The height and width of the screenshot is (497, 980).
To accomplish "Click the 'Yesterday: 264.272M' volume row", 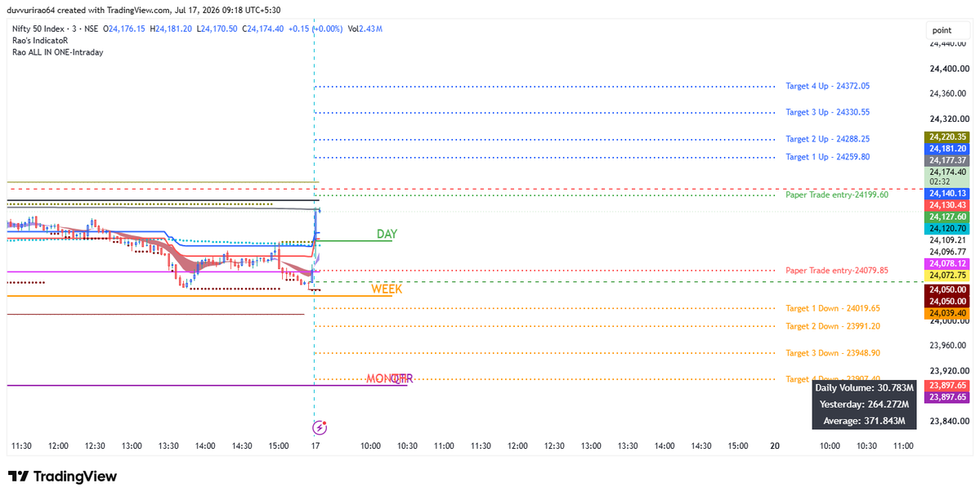I will click(865, 405).
